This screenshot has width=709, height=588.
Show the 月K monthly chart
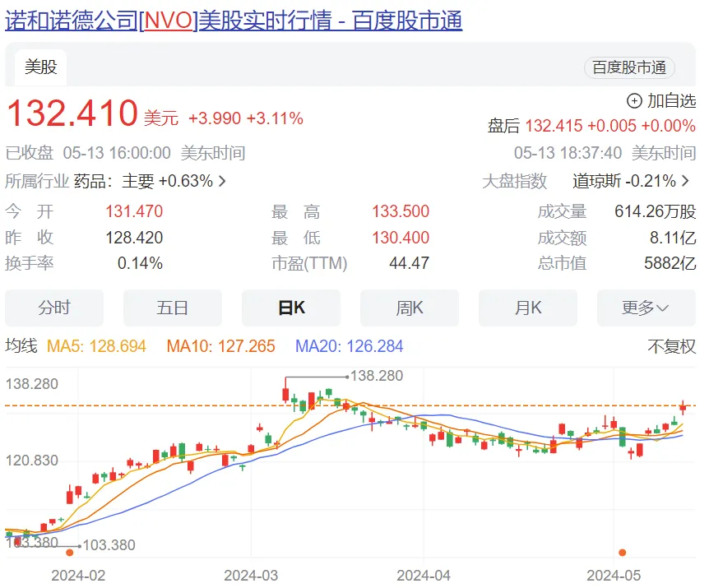click(x=528, y=308)
